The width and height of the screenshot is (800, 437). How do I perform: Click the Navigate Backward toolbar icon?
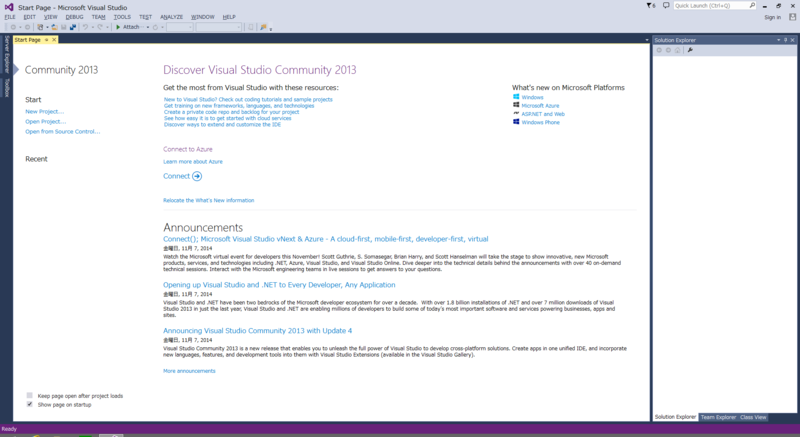pos(13,27)
